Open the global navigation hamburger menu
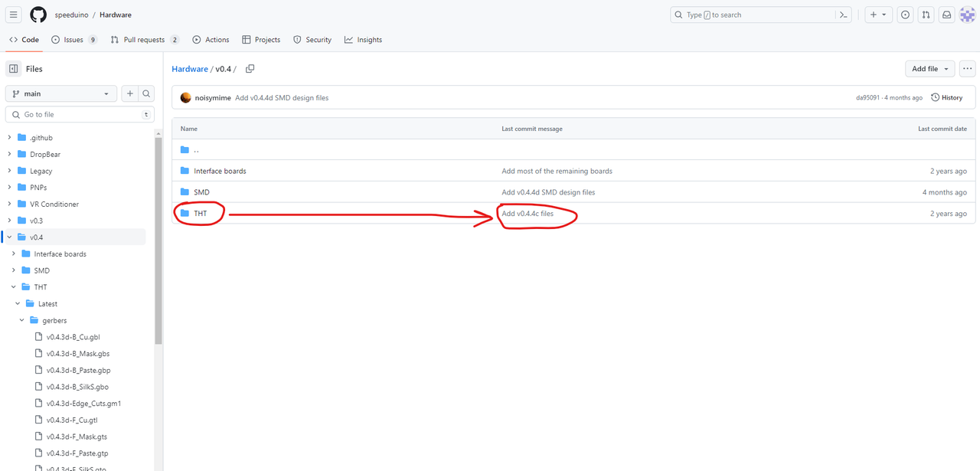Screen dimensions: 980x471 [14, 15]
